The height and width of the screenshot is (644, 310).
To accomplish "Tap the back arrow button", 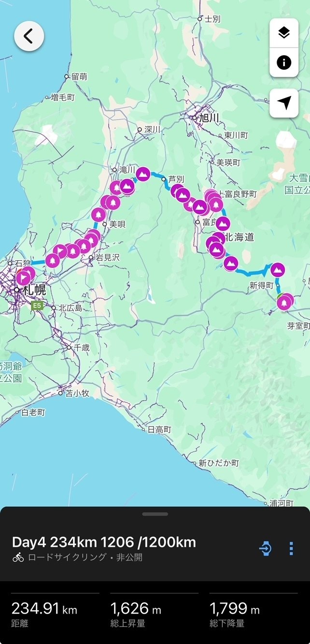I will [29, 36].
